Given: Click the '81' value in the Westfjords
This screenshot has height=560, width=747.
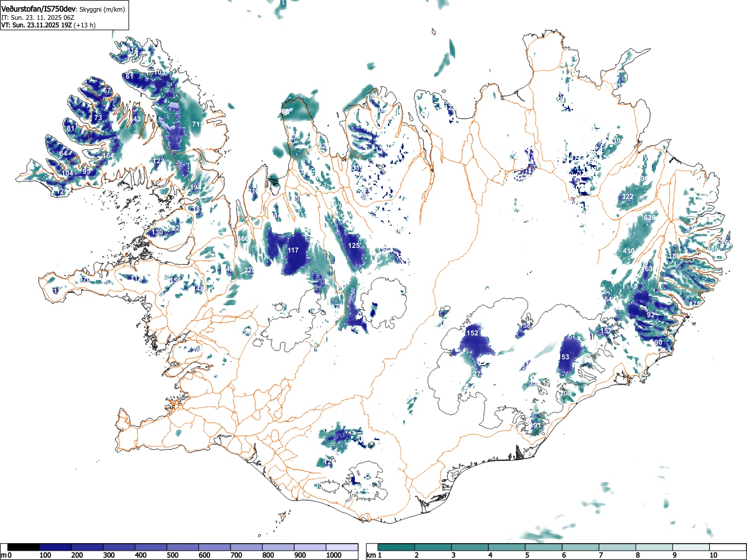Looking at the screenshot, I should [71, 128].
